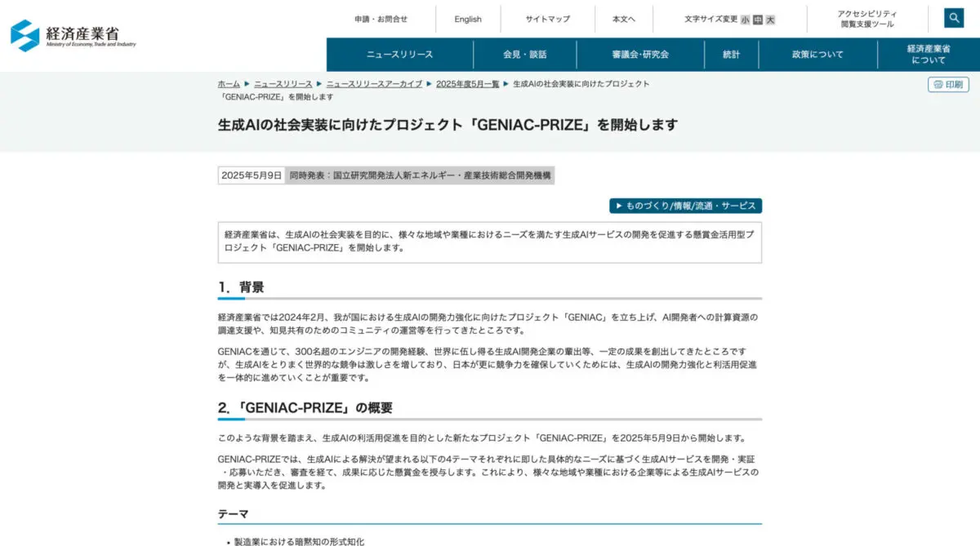Open the ニュースリリース navigation menu
980x546 pixels.
tap(399, 55)
